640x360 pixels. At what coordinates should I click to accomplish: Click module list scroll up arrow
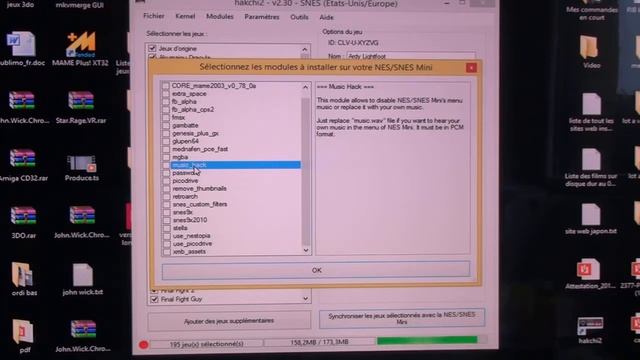point(305,87)
